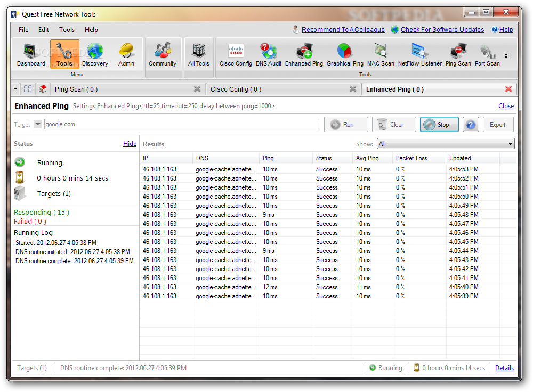The width and height of the screenshot is (533, 392).
Task: Sort by the Packet Loss column header
Action: click(419, 158)
